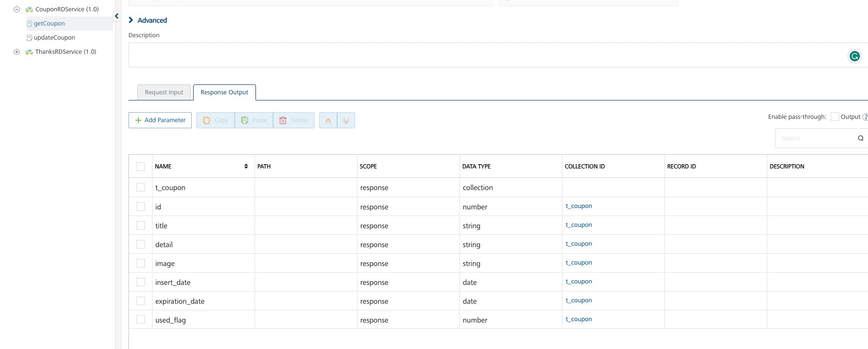Collapse the left sidebar with the arrow
This screenshot has width=868, height=349.
pyautogui.click(x=117, y=16)
